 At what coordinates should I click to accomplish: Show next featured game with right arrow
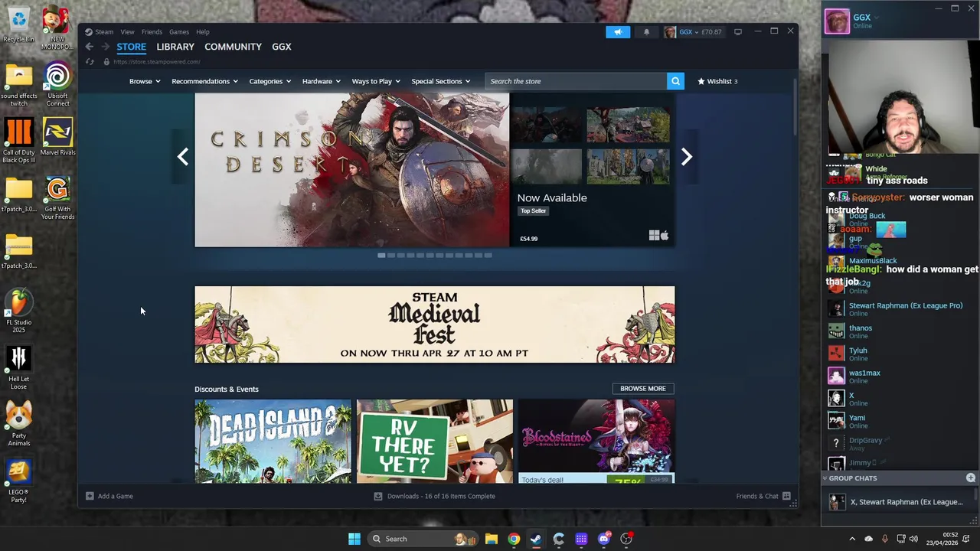[687, 157]
